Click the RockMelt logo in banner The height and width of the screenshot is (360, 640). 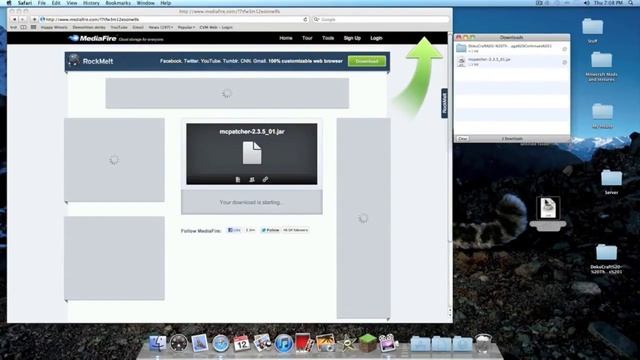tap(91, 61)
